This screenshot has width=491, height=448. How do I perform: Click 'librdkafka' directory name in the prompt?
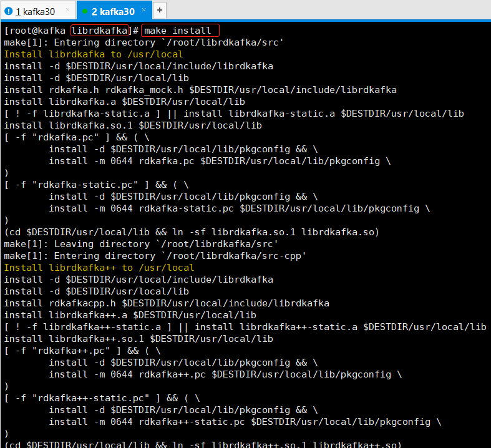[100, 31]
